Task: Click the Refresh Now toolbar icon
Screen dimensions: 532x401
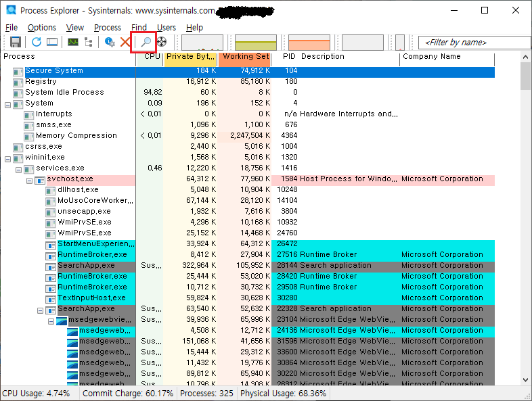Action: [x=37, y=42]
